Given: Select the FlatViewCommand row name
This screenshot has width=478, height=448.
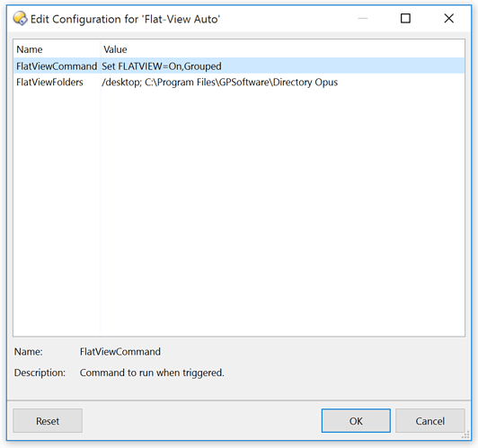Looking at the screenshot, I should (x=57, y=66).
